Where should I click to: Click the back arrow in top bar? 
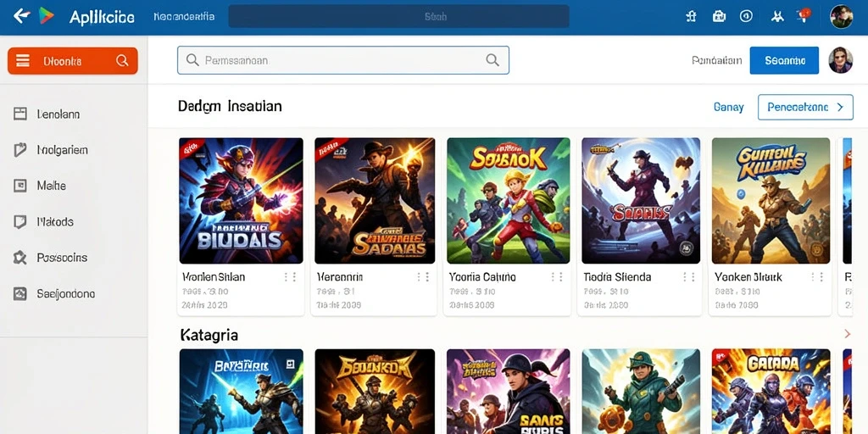tap(21, 16)
